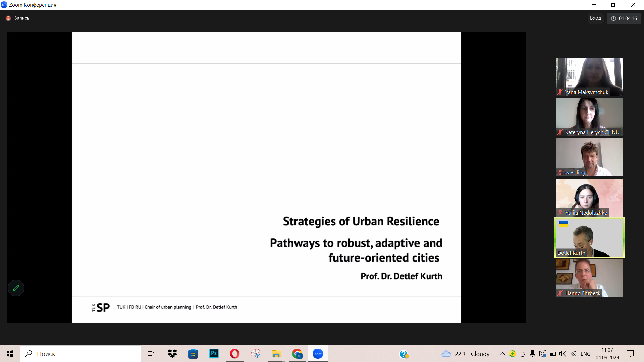Image resolution: width=644 pixels, height=362 pixels.
Task: Launch Dropbox from the taskbar
Action: 172,354
